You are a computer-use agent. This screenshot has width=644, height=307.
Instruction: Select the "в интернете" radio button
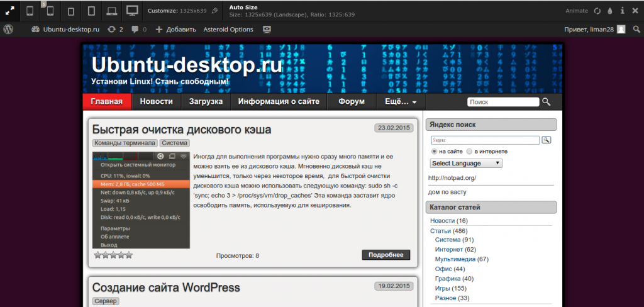pyautogui.click(x=469, y=152)
